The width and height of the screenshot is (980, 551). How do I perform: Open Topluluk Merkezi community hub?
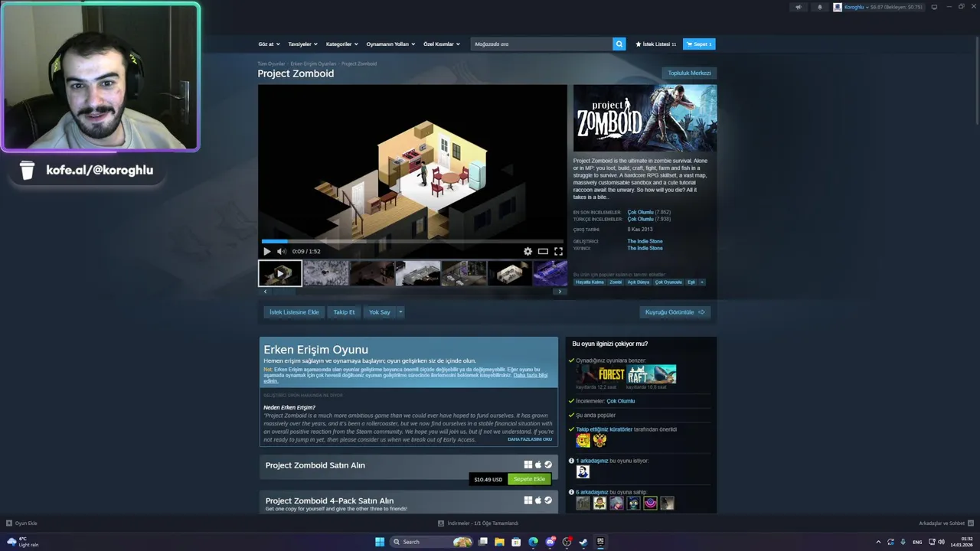(689, 73)
